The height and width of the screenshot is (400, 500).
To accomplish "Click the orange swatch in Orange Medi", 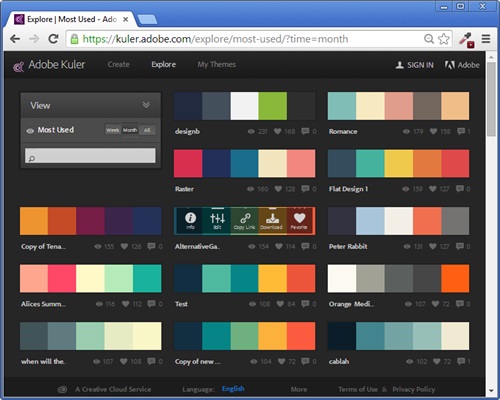I will click(x=455, y=278).
